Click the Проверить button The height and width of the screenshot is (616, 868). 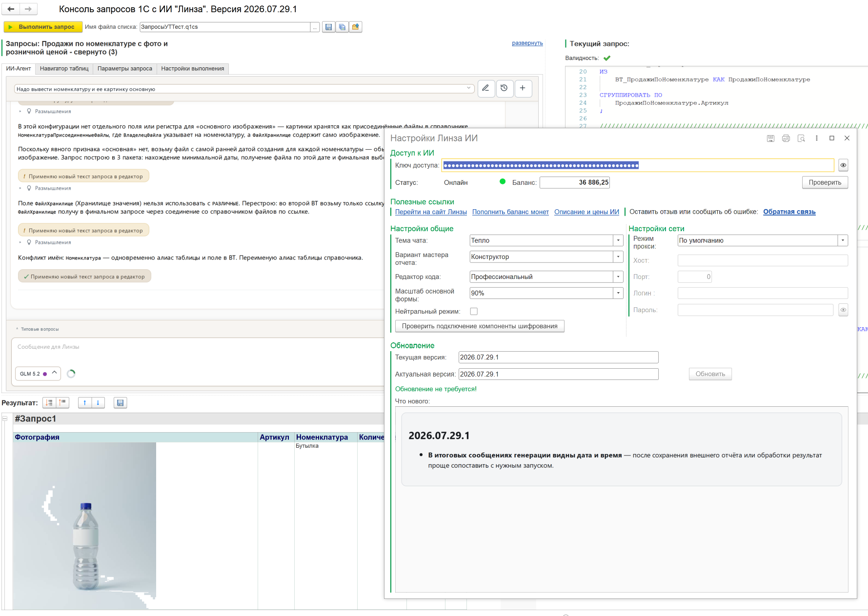825,182
